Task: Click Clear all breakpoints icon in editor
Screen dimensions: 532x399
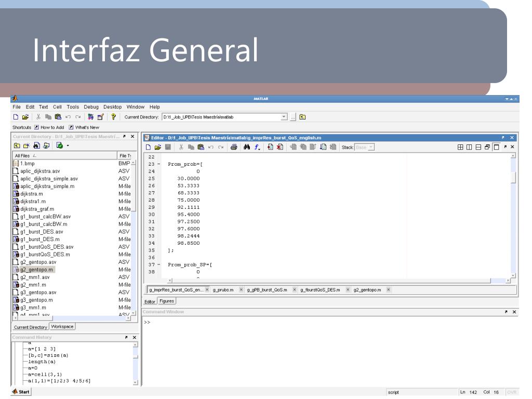Action: [x=280, y=147]
